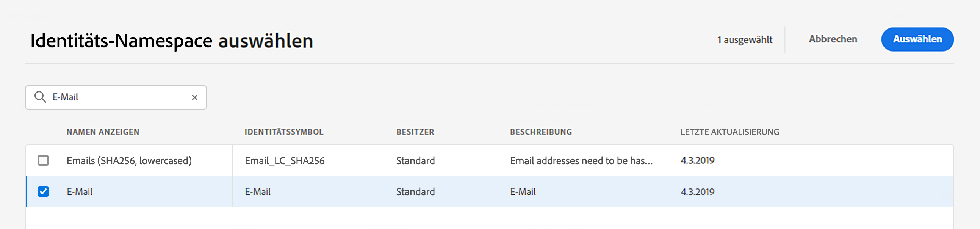Image resolution: width=980 pixels, height=229 pixels.
Task: Clear the E-Mail search text
Action: tap(194, 97)
